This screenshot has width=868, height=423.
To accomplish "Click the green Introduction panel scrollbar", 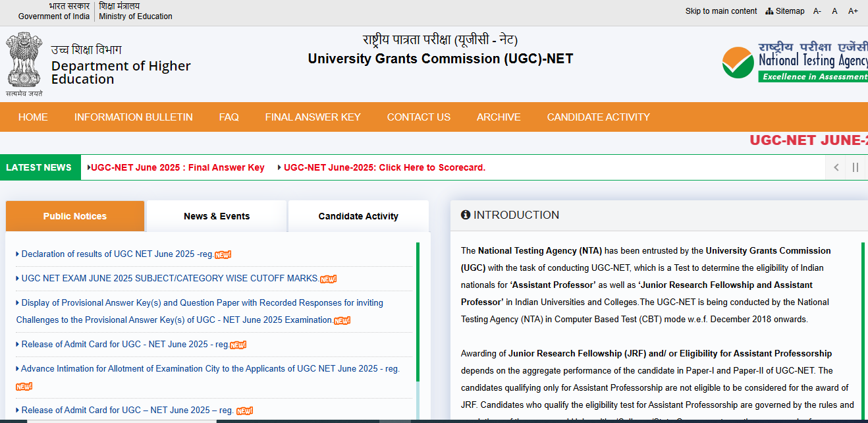I will [x=863, y=329].
